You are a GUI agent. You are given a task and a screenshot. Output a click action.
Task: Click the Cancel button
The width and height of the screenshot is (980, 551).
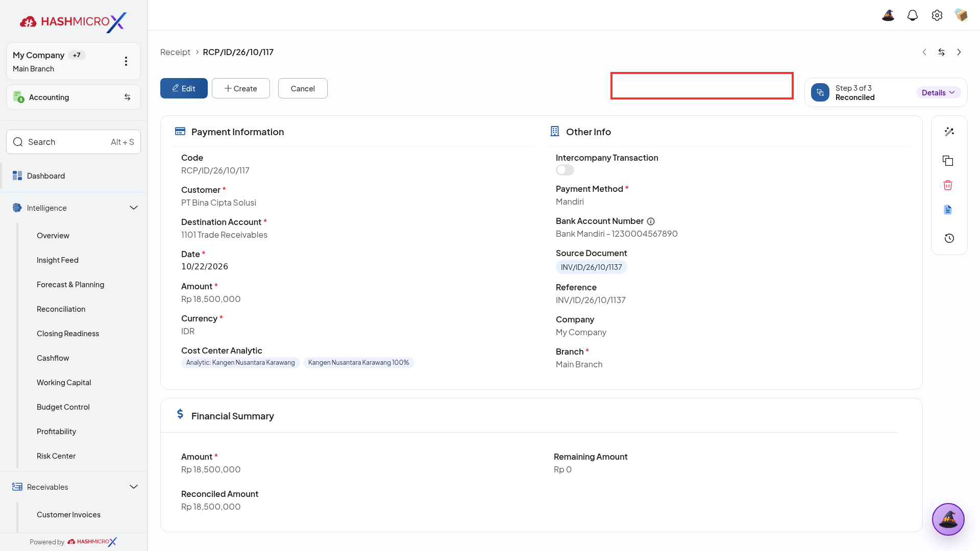pos(303,88)
